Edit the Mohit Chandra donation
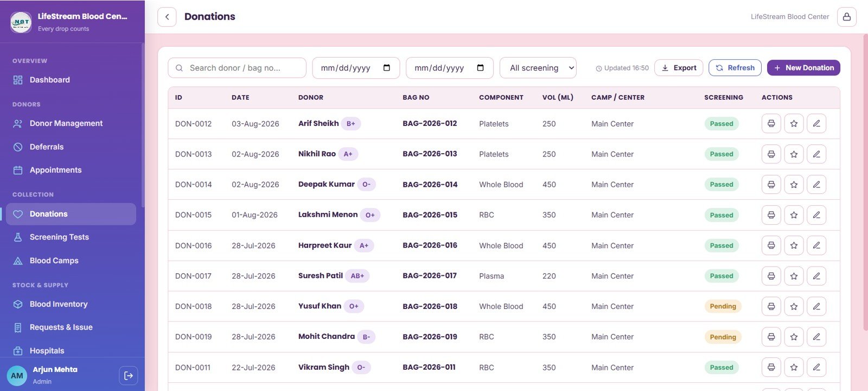 click(816, 337)
